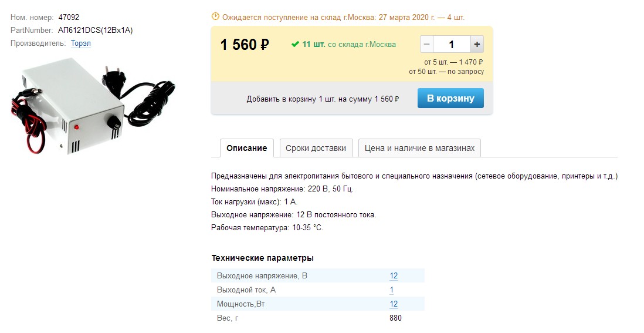This screenshot has height=333, width=644.
Task: Click the expected warehouse arrival notice text
Action: [x=343, y=17]
